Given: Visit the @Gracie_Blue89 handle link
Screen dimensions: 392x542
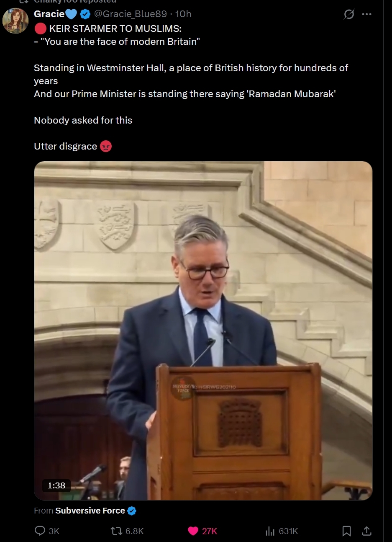Looking at the screenshot, I should pyautogui.click(x=131, y=14).
